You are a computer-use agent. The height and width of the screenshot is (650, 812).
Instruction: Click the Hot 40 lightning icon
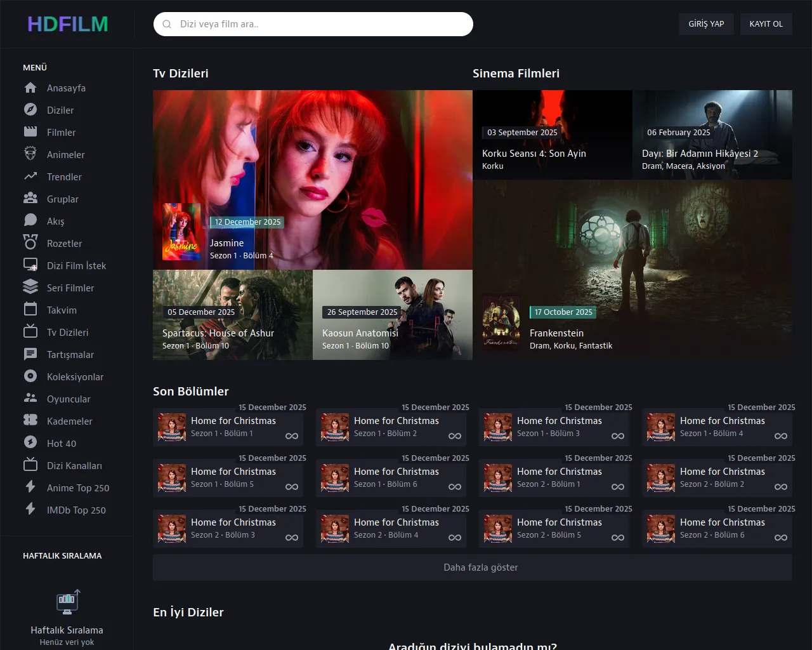pyautogui.click(x=30, y=443)
